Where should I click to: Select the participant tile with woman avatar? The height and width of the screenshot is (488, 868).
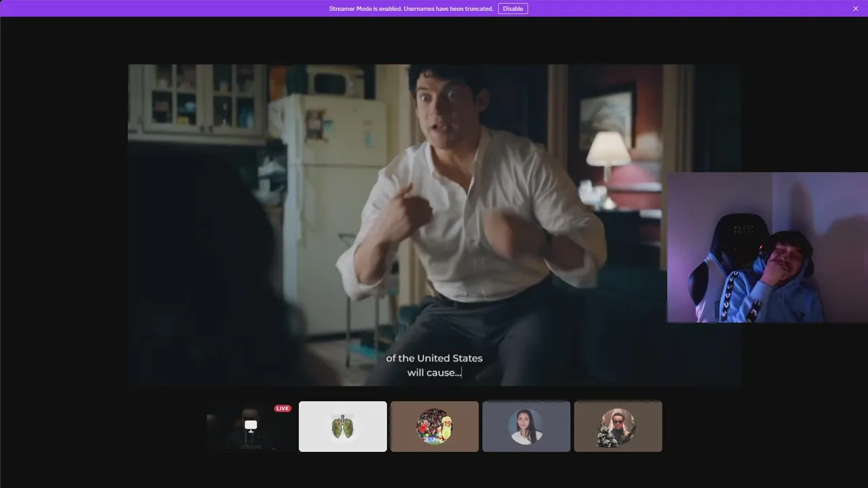pos(526,426)
